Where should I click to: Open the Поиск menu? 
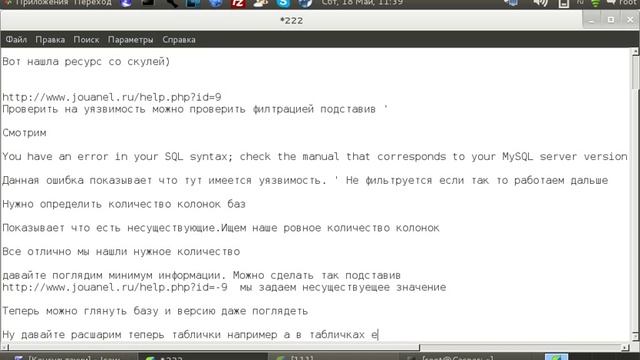[x=86, y=40]
